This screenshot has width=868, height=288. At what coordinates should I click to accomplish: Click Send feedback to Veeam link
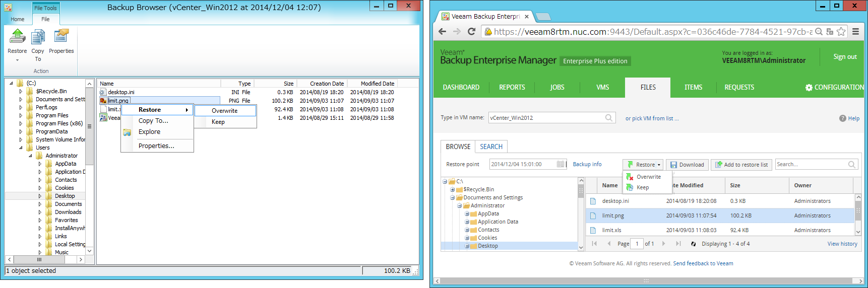click(x=703, y=263)
